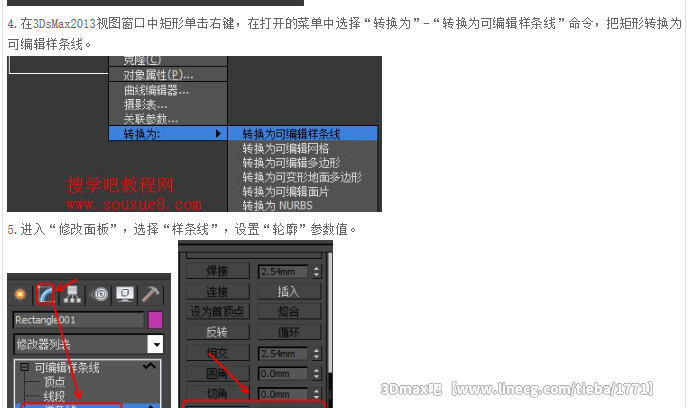Open 对象属性(P)... menu item
This screenshot has height=408, width=693.
coord(158,75)
